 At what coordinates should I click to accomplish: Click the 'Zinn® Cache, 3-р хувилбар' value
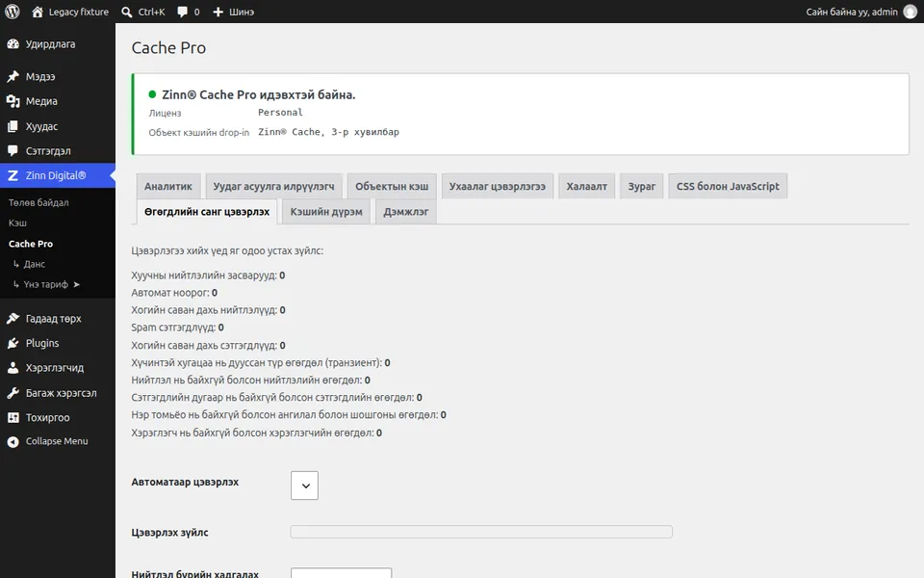click(x=329, y=132)
